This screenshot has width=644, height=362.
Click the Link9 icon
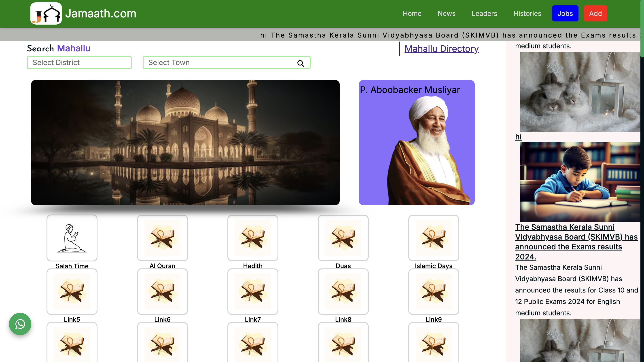coord(434,291)
